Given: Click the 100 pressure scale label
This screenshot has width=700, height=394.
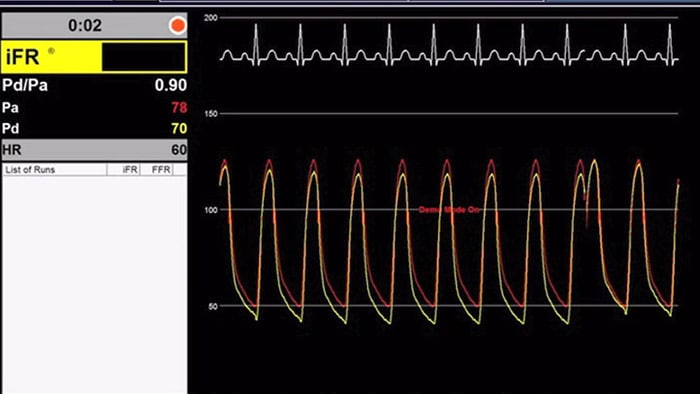Looking at the screenshot, I should (210, 210).
